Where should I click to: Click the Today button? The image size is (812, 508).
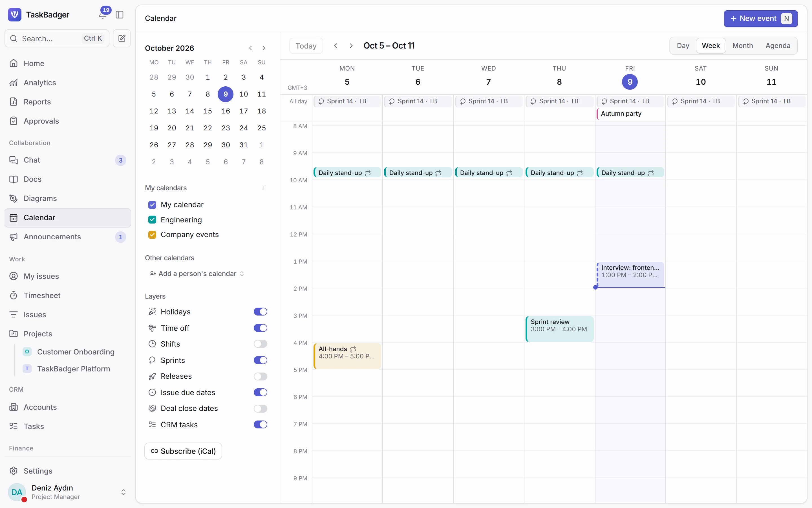click(306, 46)
